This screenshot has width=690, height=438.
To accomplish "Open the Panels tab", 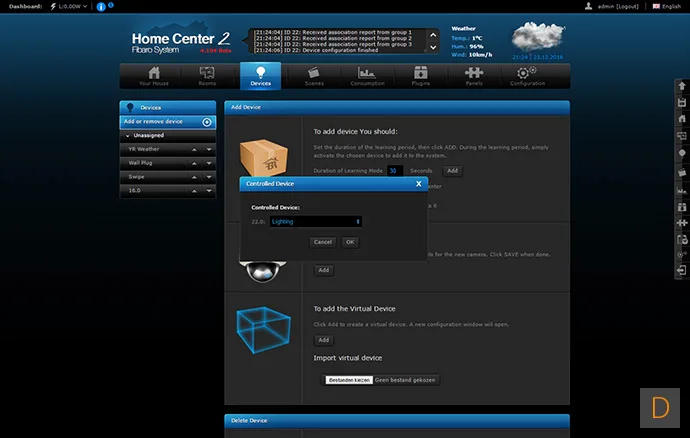I will point(474,76).
